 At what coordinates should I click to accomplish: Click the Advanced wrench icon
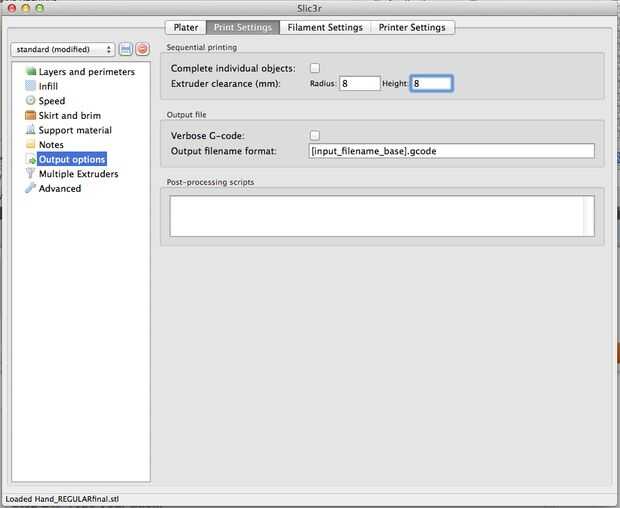coord(30,188)
